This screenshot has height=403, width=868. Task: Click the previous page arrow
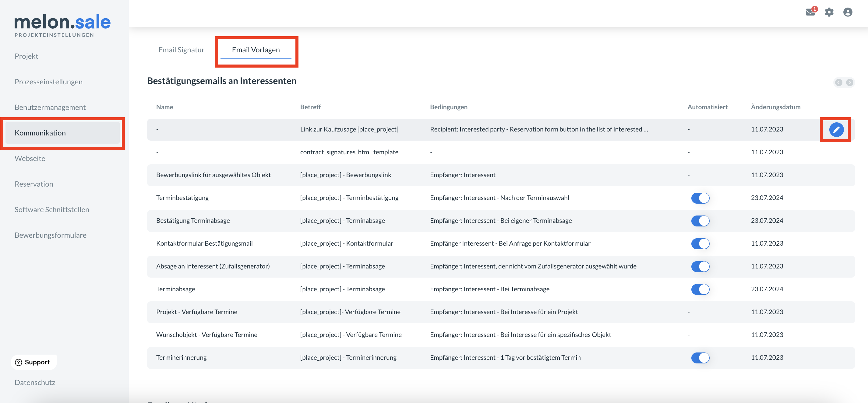(838, 82)
